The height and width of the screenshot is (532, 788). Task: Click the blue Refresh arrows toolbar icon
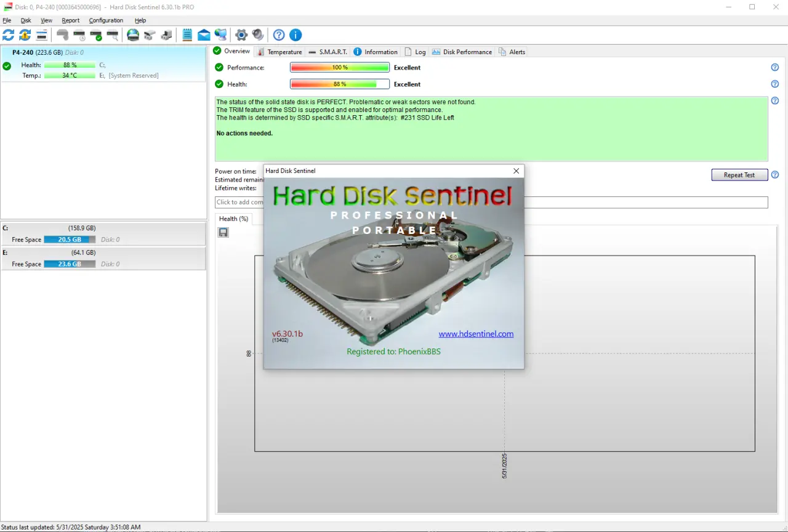point(8,34)
